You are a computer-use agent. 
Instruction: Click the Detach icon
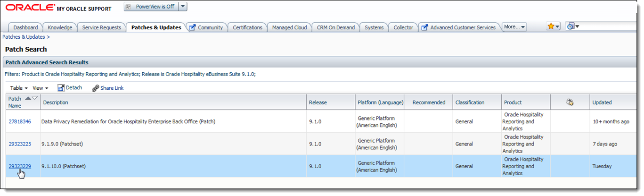(61, 88)
